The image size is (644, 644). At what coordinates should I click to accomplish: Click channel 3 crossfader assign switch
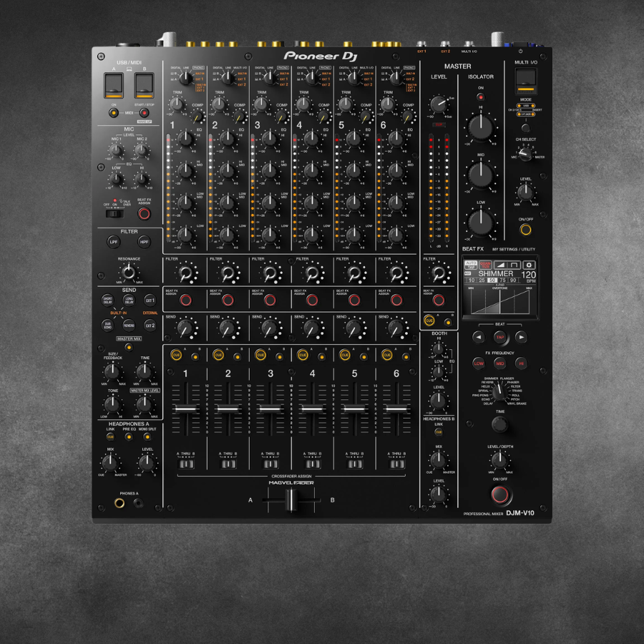click(270, 464)
